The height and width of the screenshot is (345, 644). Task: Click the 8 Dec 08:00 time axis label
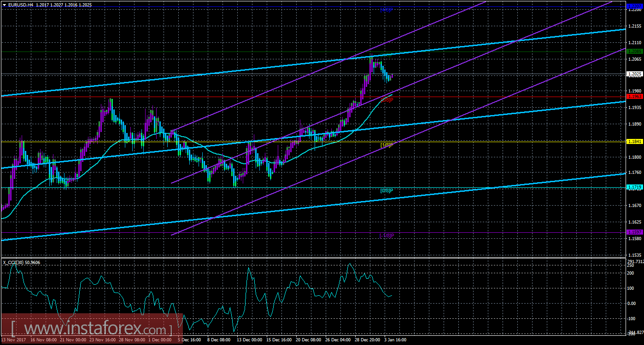pyautogui.click(x=219, y=339)
